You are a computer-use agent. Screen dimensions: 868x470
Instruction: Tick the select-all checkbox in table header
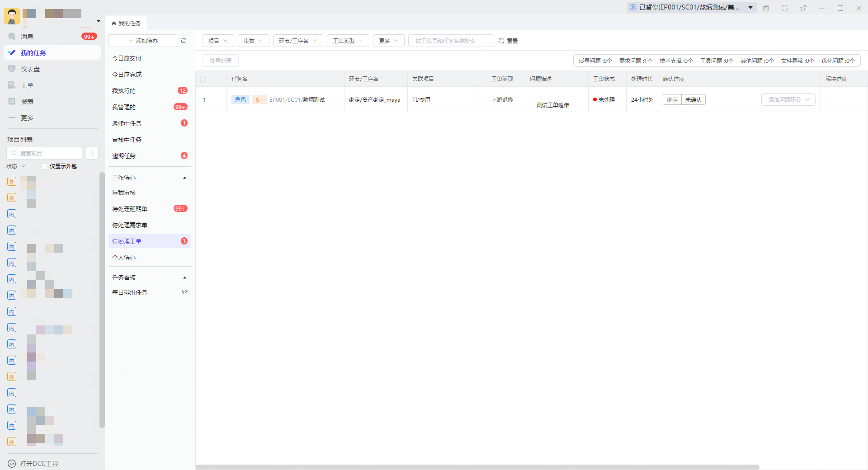tap(203, 80)
